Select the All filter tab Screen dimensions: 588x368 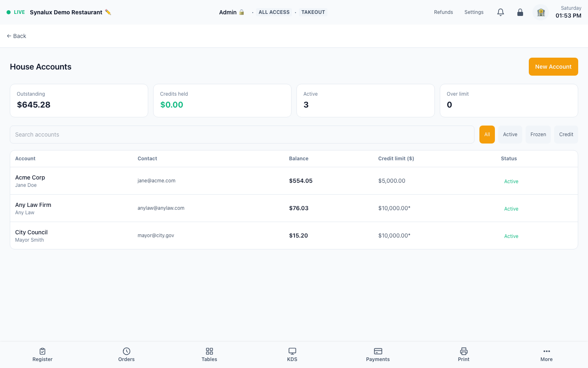[x=487, y=135]
